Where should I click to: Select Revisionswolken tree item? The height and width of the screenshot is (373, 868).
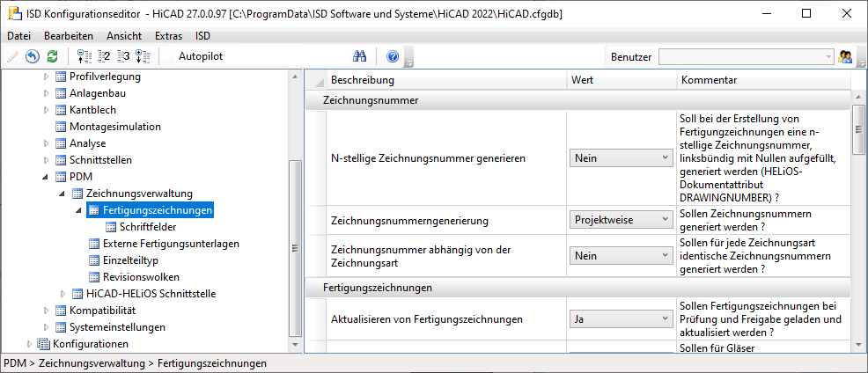tap(141, 277)
